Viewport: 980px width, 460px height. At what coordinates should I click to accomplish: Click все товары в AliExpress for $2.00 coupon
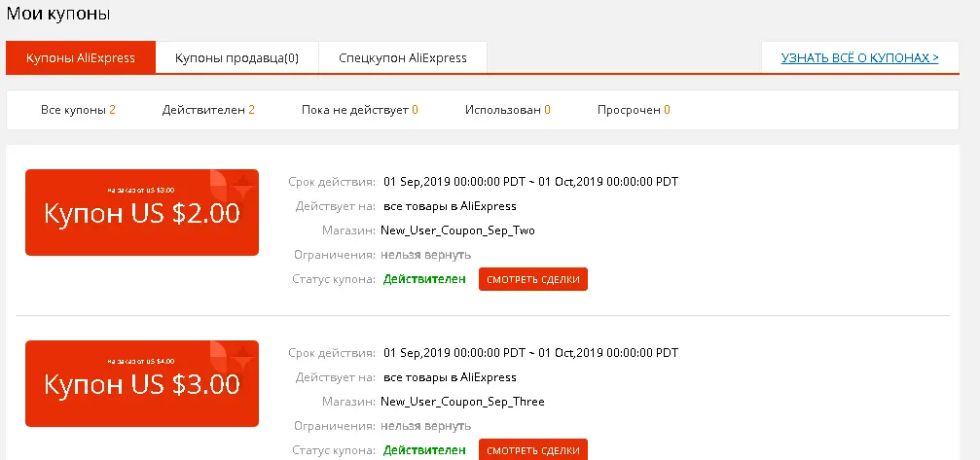(x=450, y=206)
